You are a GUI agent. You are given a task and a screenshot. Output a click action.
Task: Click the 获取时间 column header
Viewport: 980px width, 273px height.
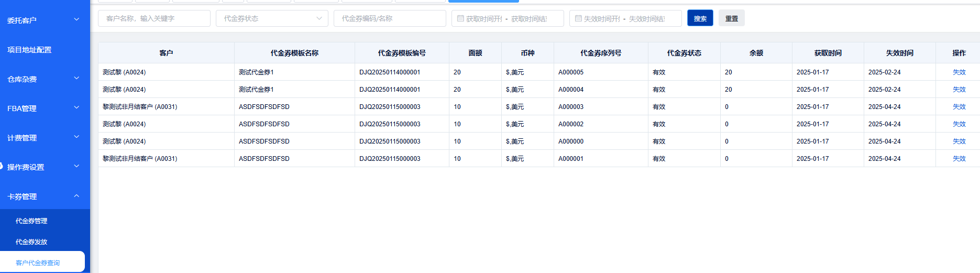pos(828,53)
